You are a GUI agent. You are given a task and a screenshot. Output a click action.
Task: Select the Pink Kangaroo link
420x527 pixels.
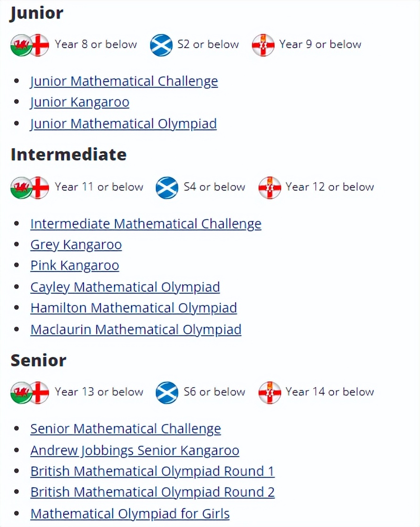75,266
